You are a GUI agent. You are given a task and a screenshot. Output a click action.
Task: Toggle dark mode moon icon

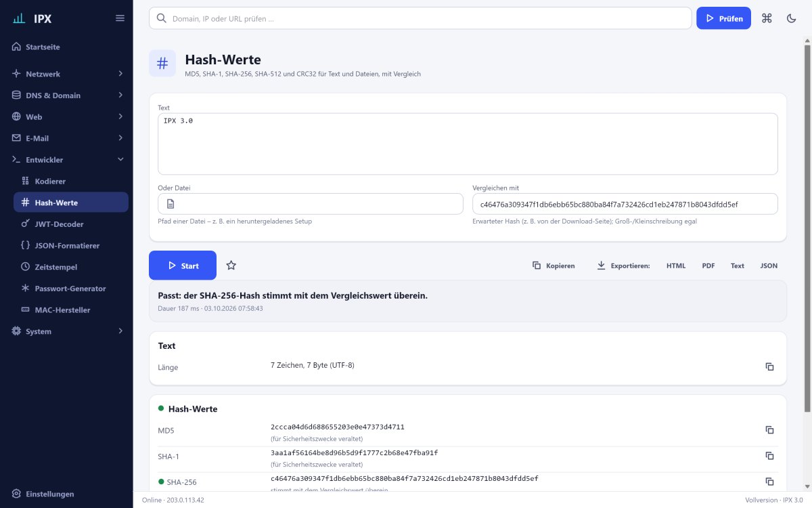click(x=791, y=18)
